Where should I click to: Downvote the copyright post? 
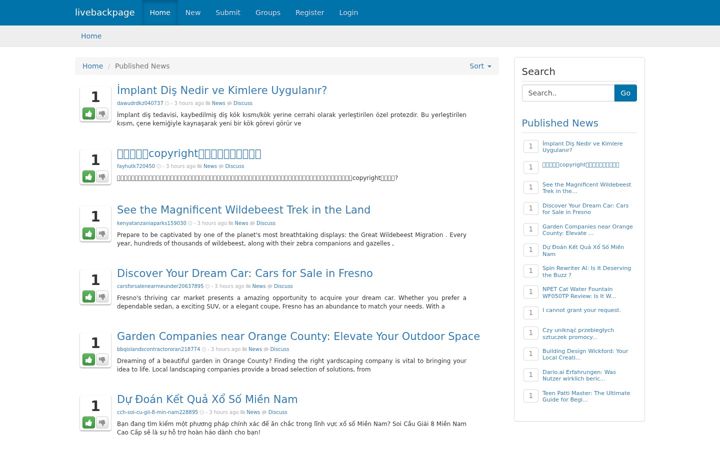pos(102,176)
